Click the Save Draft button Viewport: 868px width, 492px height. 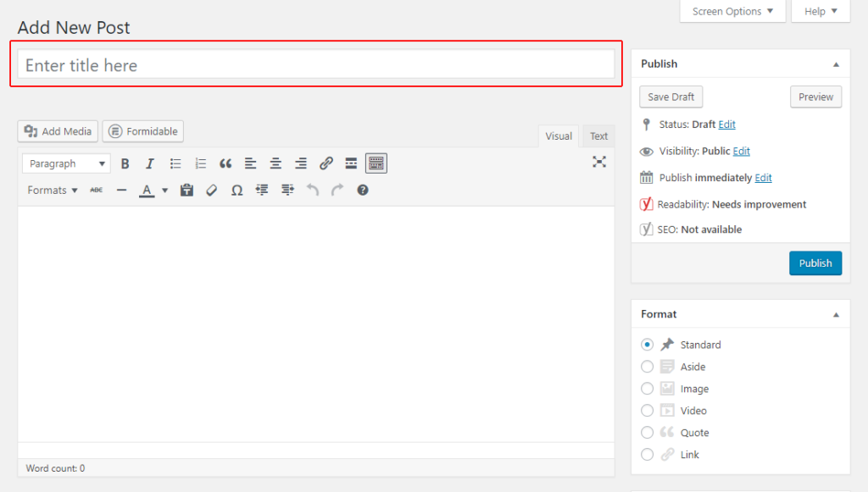click(670, 97)
